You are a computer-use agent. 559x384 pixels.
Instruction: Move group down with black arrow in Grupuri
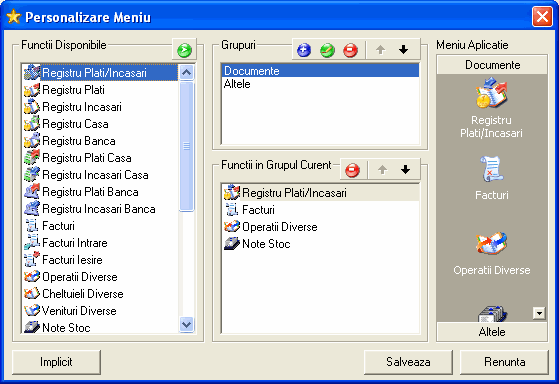(x=403, y=50)
